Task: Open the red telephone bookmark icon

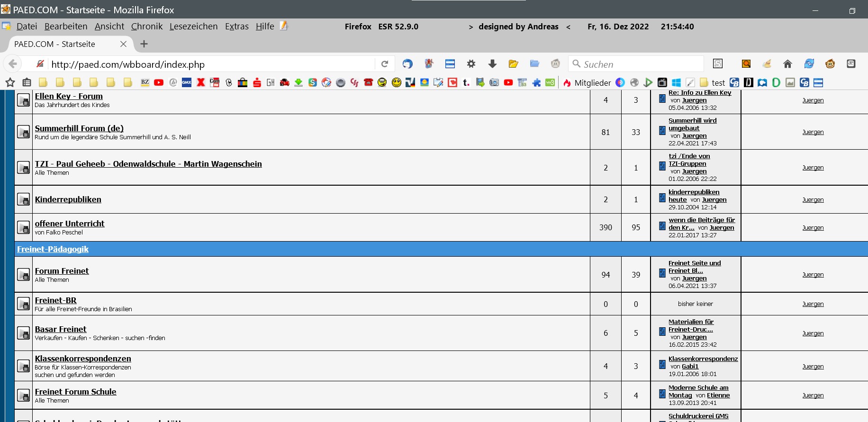Action: [368, 82]
